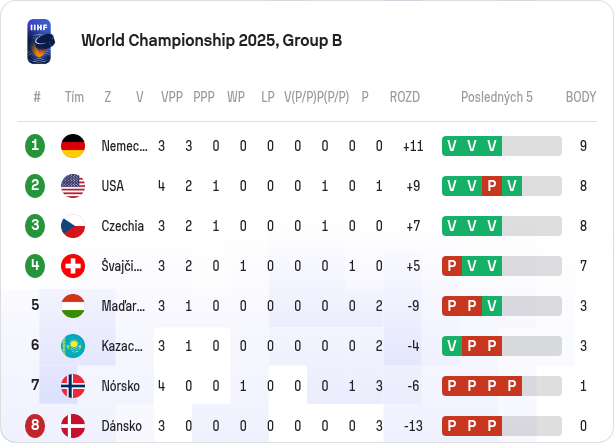The width and height of the screenshot is (614, 443).
Task: Select the green rank 1 badge
Action: pyautogui.click(x=35, y=146)
